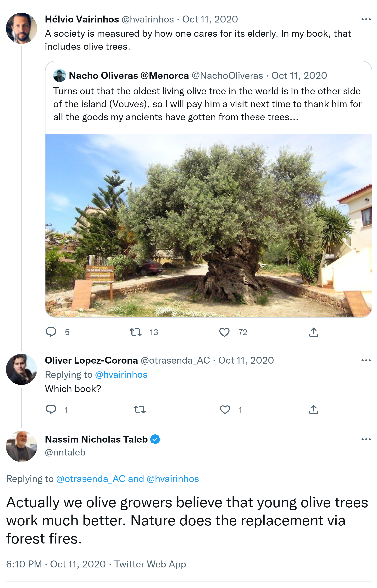The image size is (377, 588).
Task: Open the olive tree of Vouves photo
Action: click(x=209, y=225)
